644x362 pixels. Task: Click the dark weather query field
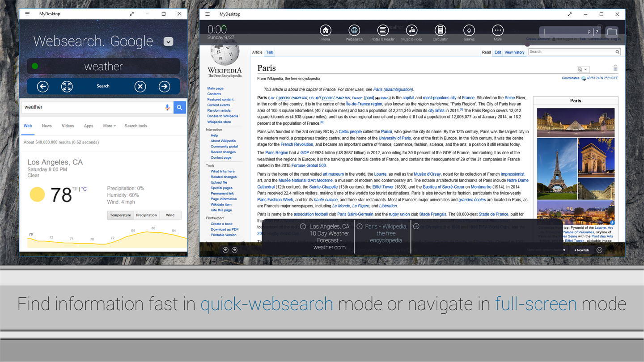(x=103, y=66)
